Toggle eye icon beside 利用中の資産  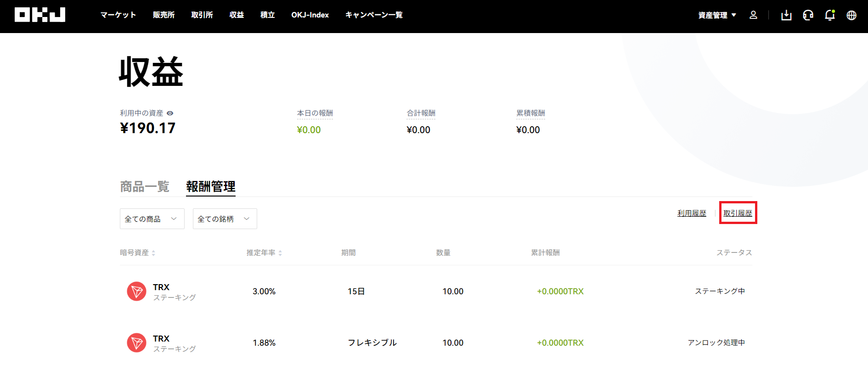[170, 113]
